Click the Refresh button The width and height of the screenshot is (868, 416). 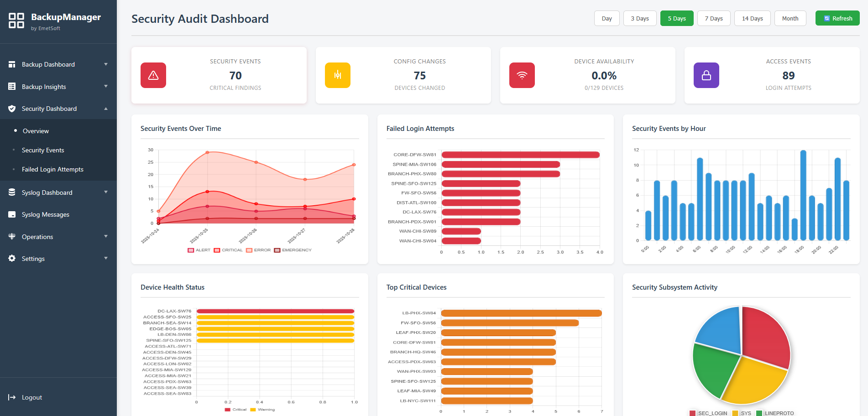837,18
